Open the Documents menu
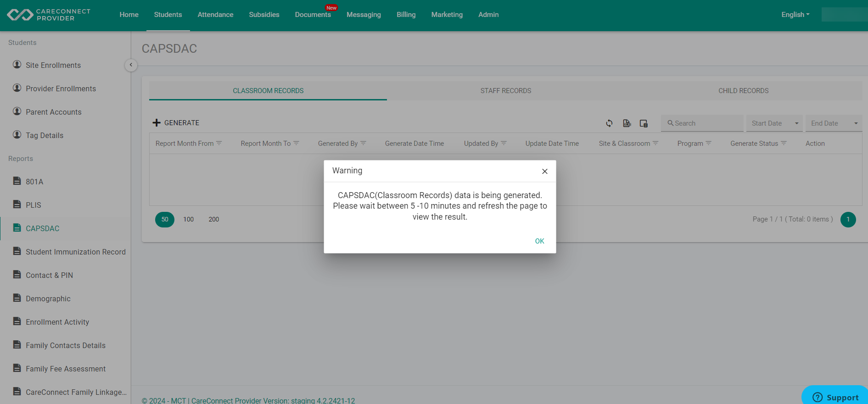868x404 pixels. coord(313,15)
